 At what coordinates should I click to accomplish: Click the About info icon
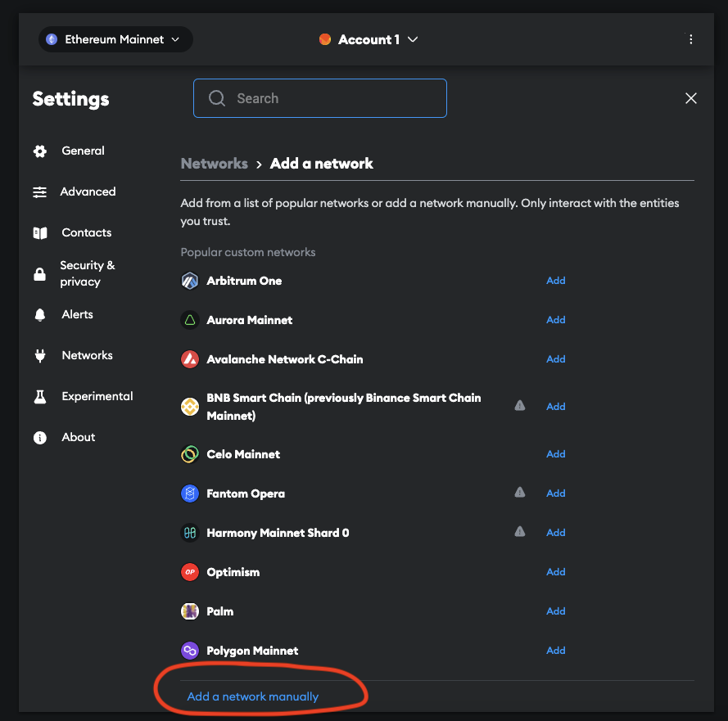point(39,437)
